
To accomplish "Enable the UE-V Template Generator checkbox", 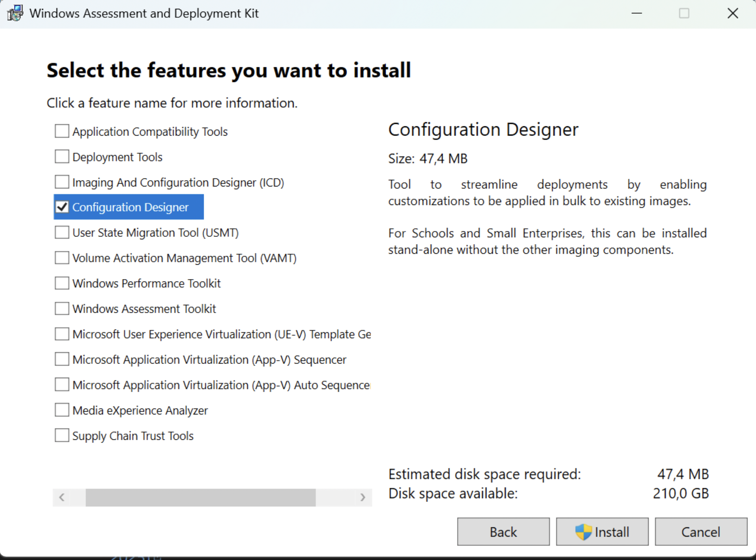I will (62, 334).
